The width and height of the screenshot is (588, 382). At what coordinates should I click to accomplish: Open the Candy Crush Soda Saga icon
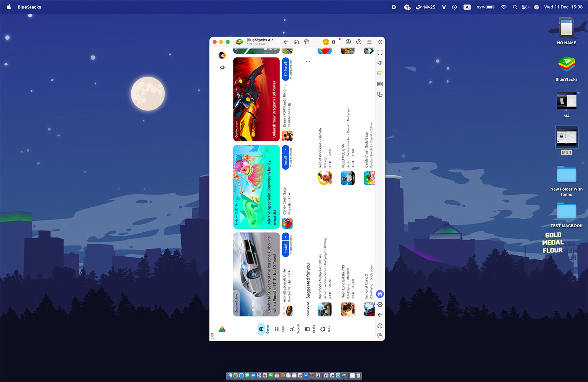tap(369, 178)
